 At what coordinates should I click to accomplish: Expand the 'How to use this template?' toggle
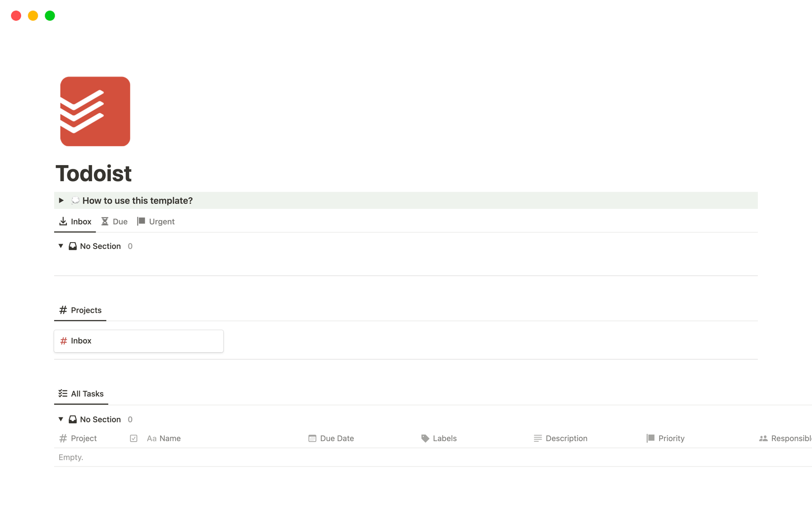pos(61,200)
